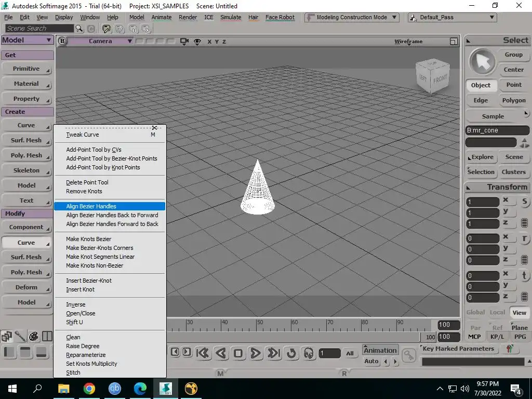
Task: Click the Scene Search magnifier icon
Action: [x=79, y=29]
